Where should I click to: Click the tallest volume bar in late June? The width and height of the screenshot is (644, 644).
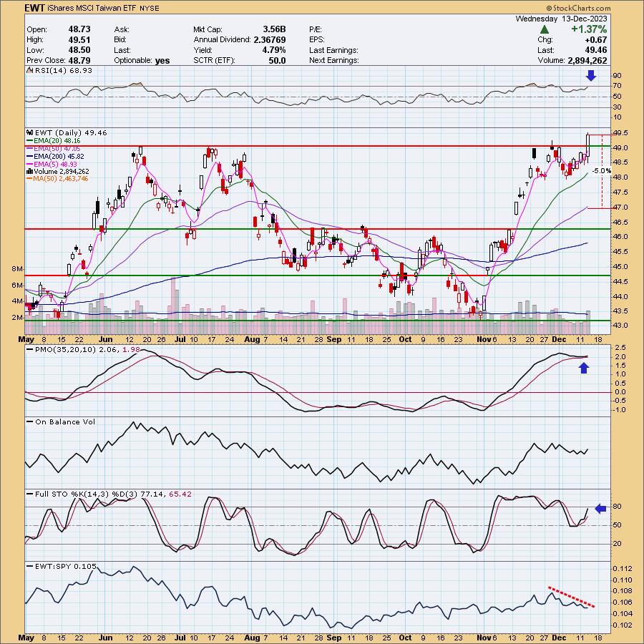[173, 306]
